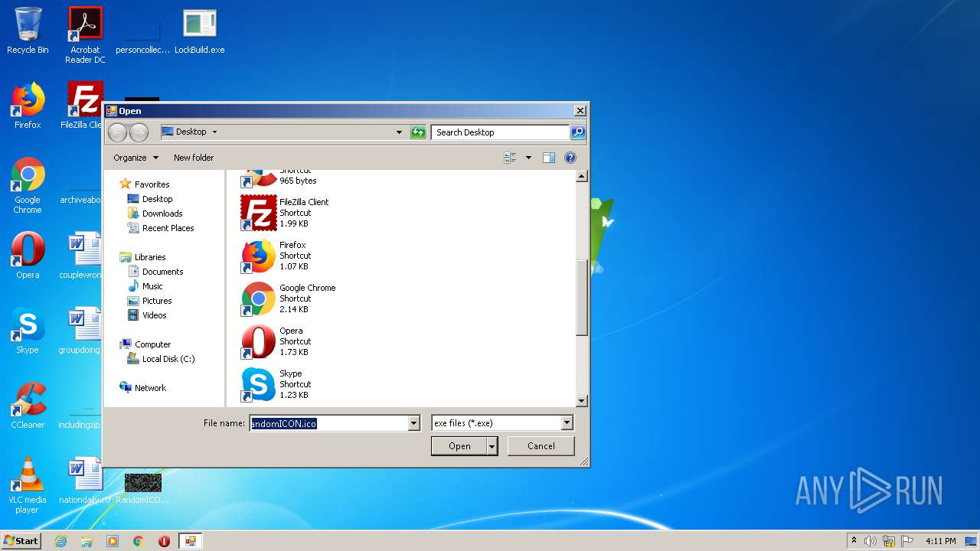This screenshot has width=980, height=551.
Task: Click the dialog Back navigation button
Action: click(117, 132)
